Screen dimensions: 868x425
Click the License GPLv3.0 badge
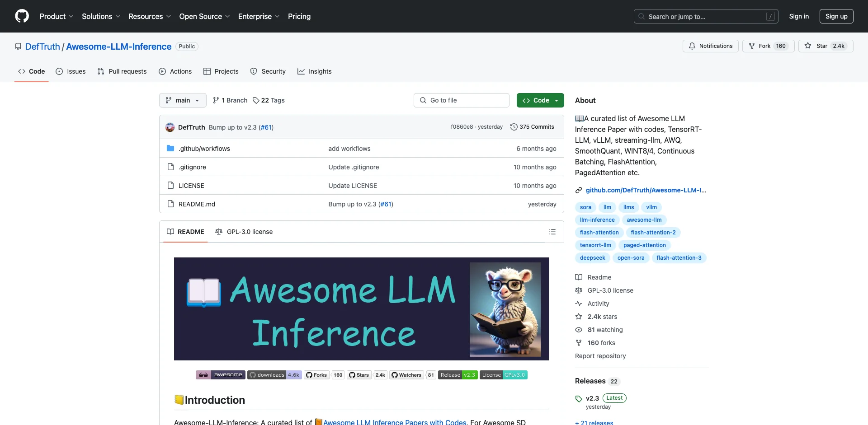pyautogui.click(x=504, y=375)
